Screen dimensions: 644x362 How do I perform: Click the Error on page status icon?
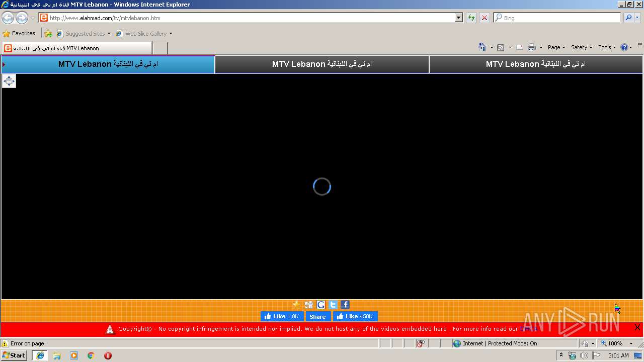click(x=5, y=343)
